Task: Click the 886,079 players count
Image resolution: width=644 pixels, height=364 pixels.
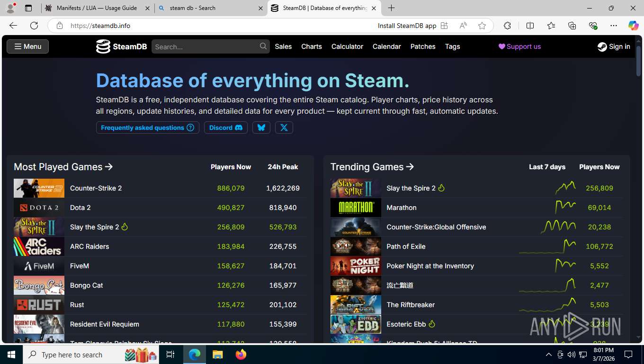Action: coord(231,188)
